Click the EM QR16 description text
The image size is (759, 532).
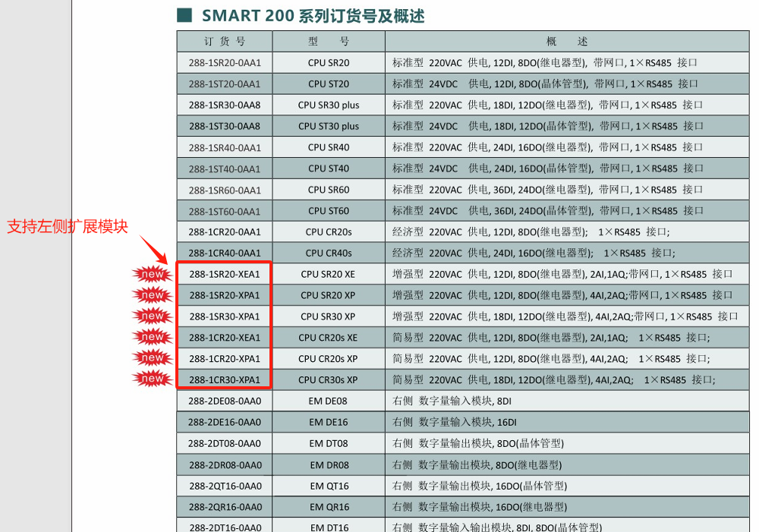(x=479, y=507)
